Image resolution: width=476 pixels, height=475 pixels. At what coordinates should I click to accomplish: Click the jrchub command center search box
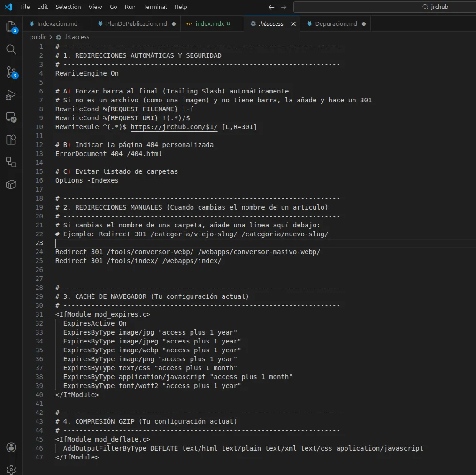[384, 7]
